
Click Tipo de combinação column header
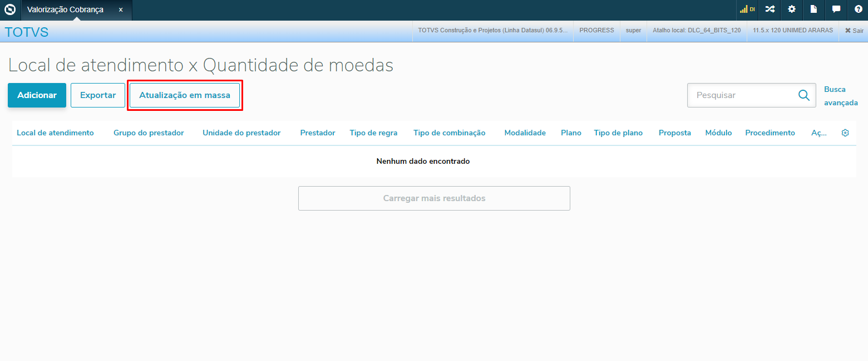pos(450,133)
